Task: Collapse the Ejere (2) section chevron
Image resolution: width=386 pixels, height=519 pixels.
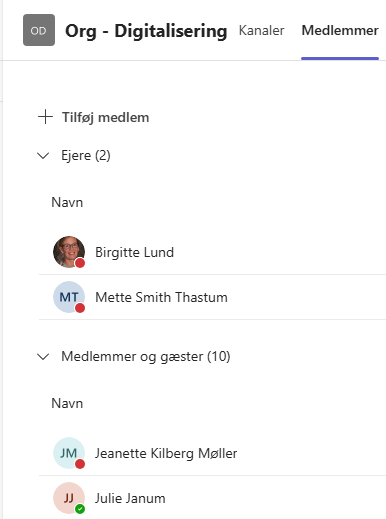Action: pos(43,156)
